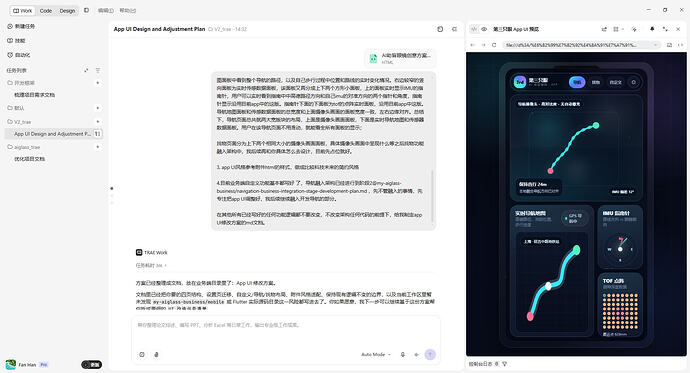This screenshot has width=690, height=373.
Task: Click the filter icon beside console log
Action: (x=504, y=364)
